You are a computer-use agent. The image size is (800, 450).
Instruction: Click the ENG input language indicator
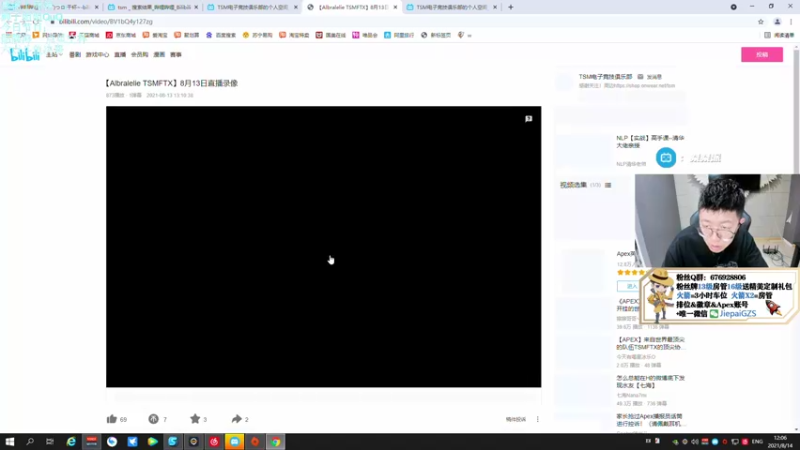point(757,442)
